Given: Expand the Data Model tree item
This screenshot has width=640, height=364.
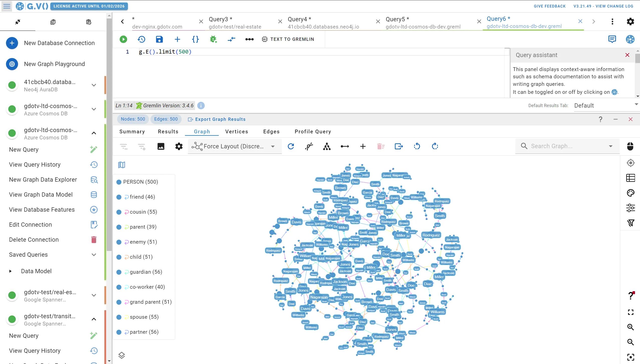Looking at the screenshot, I should pos(10,271).
